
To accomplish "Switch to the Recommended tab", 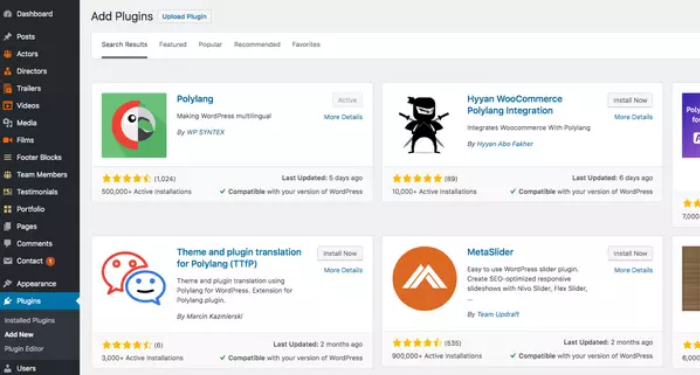I will pos(257,45).
